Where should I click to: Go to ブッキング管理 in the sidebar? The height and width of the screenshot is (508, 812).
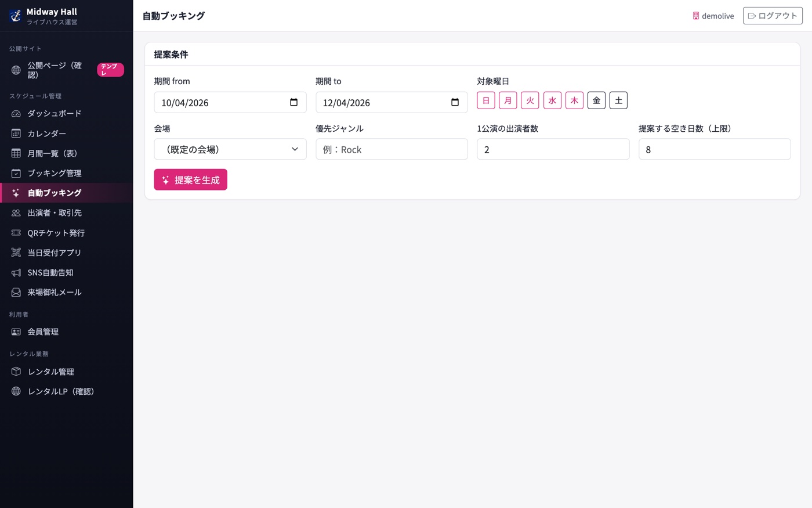point(67,173)
